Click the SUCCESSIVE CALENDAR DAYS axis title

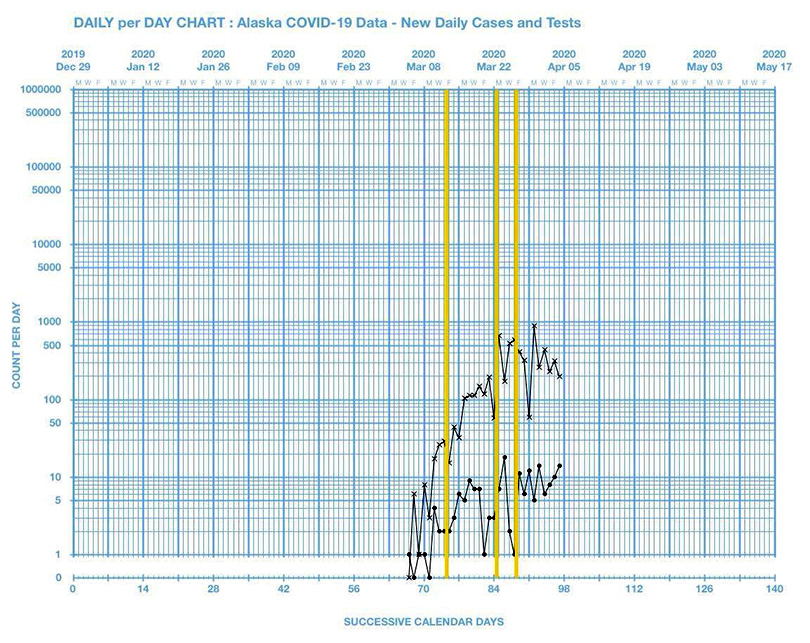coord(424,621)
